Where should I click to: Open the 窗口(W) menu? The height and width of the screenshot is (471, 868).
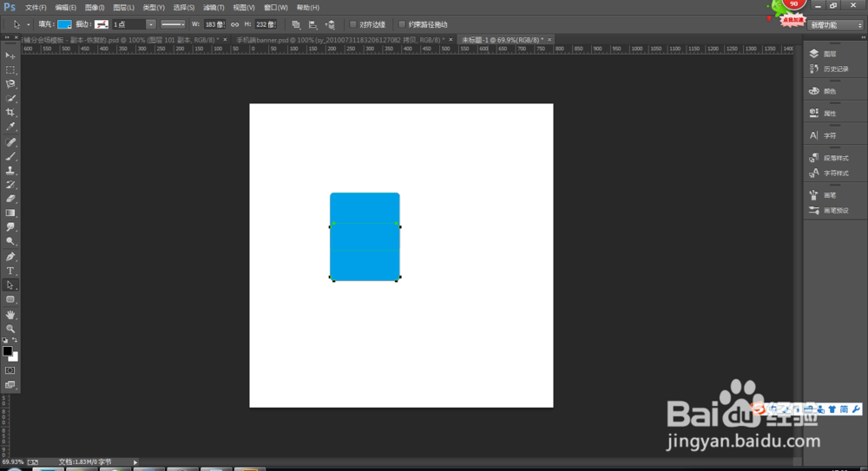pyautogui.click(x=276, y=8)
